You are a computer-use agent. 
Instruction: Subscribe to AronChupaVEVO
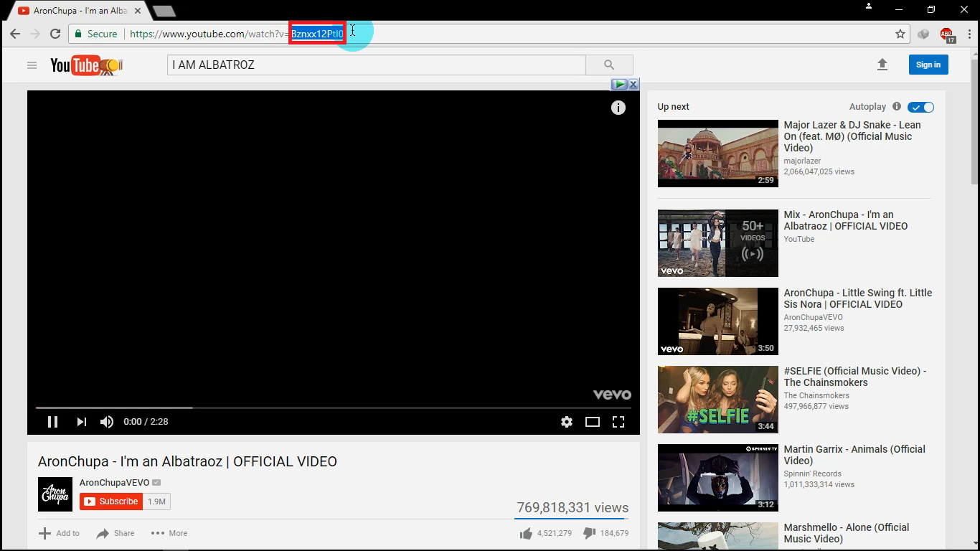(111, 501)
